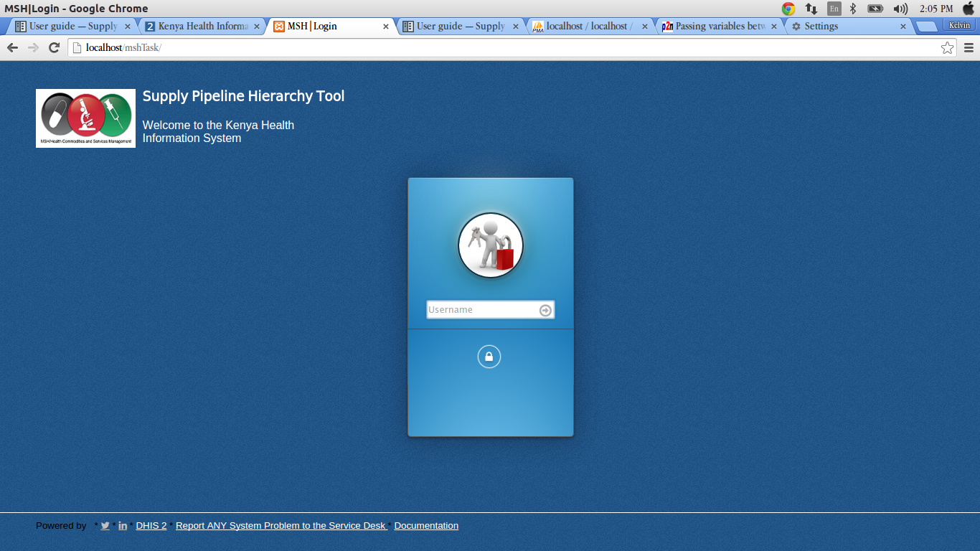980x551 pixels.
Task: Click the Kelvin profile button
Action: click(959, 25)
